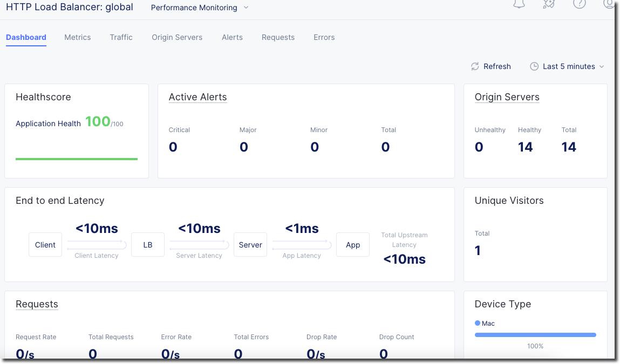Screen dimensions: 620x364
Task: Click the rocket icon in header
Action: pyautogui.click(x=549, y=4)
